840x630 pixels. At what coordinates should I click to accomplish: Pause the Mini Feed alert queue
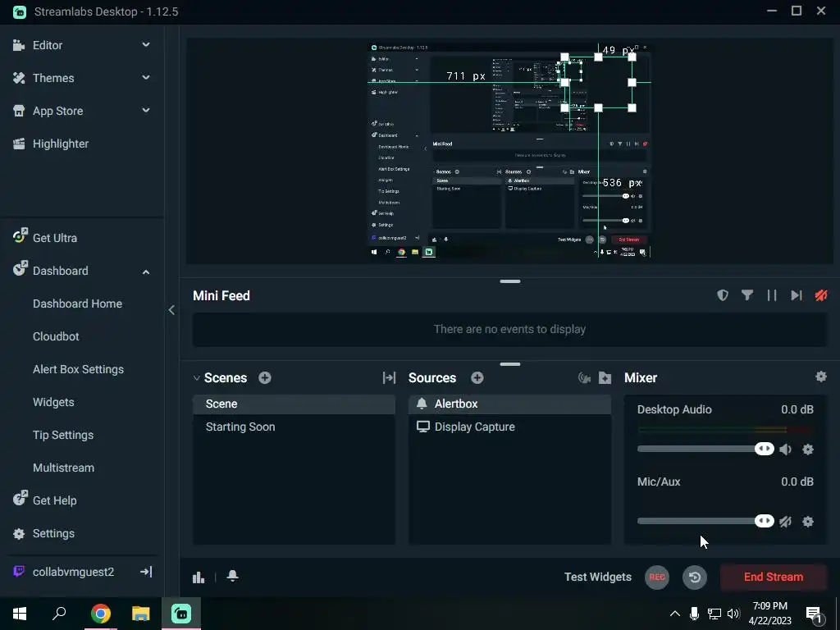click(771, 295)
